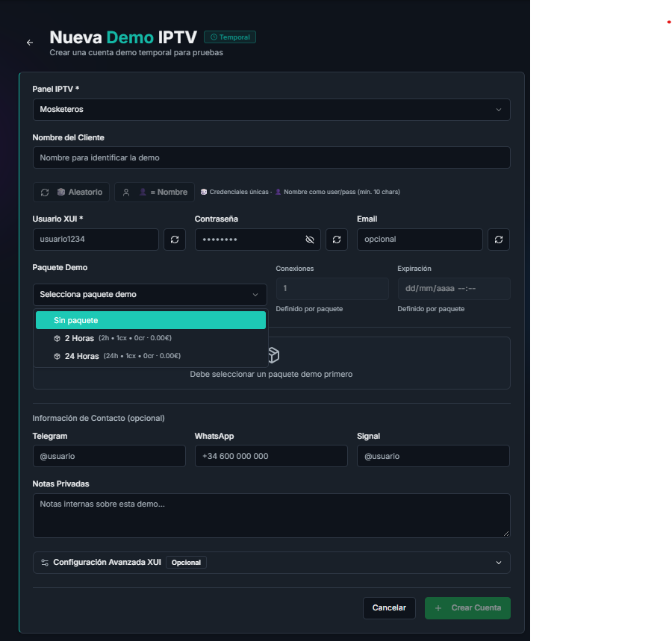Open the Panel IPTV dropdown showing Mosketeros
This screenshot has height=641, width=672.
coord(271,110)
